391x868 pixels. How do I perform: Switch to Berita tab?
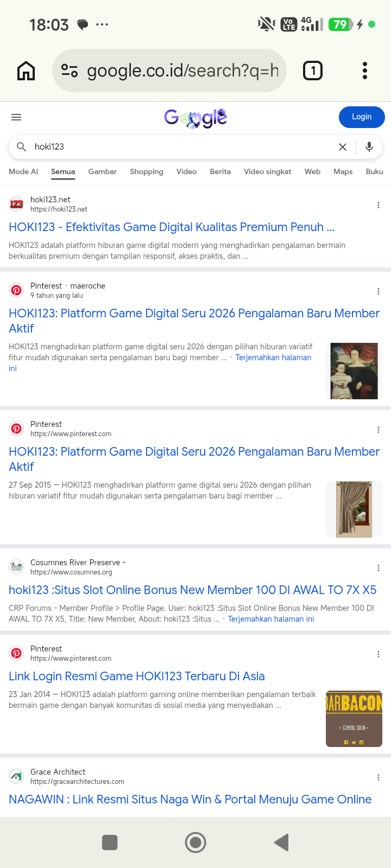pyautogui.click(x=220, y=171)
